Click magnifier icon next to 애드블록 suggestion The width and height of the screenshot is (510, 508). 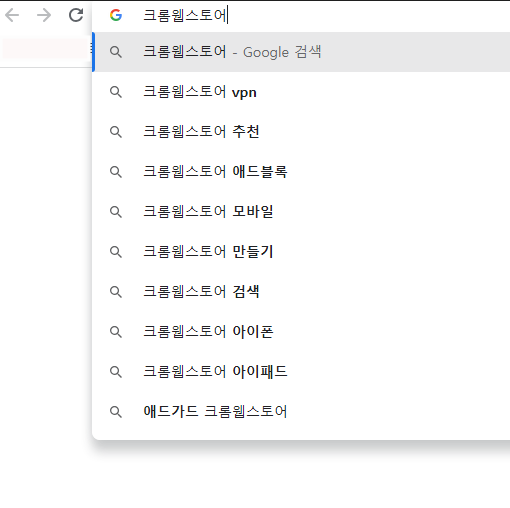pyautogui.click(x=116, y=172)
